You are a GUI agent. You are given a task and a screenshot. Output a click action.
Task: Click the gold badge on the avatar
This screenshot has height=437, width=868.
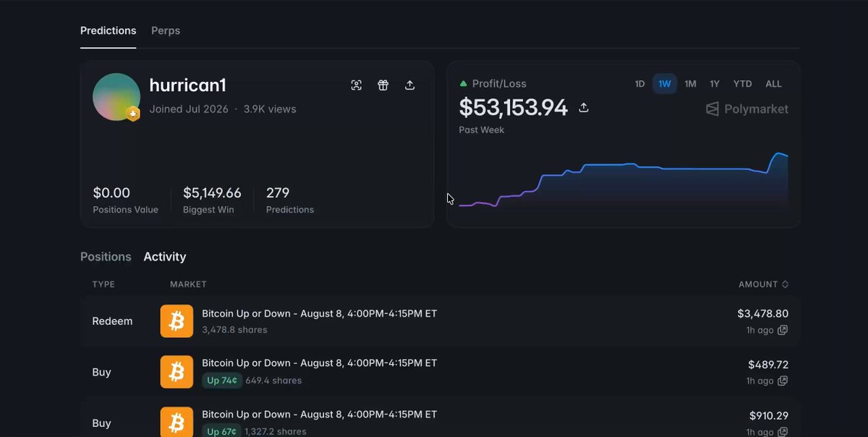pos(132,114)
